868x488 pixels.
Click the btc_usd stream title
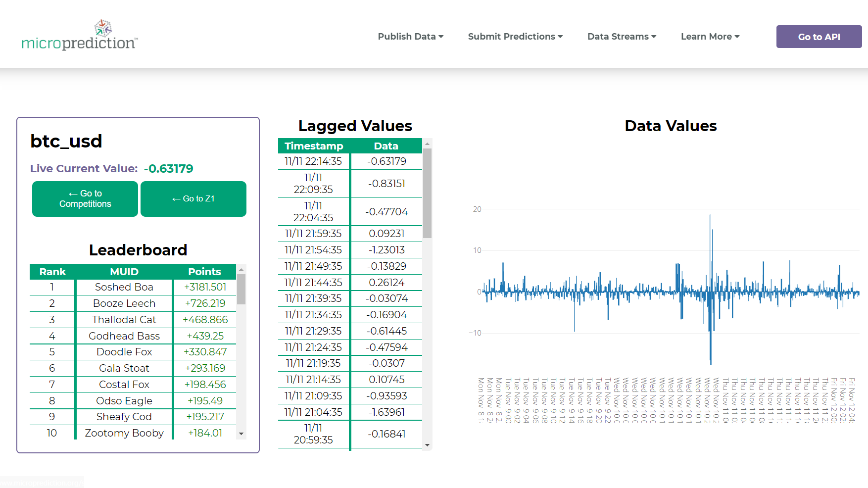click(x=66, y=141)
